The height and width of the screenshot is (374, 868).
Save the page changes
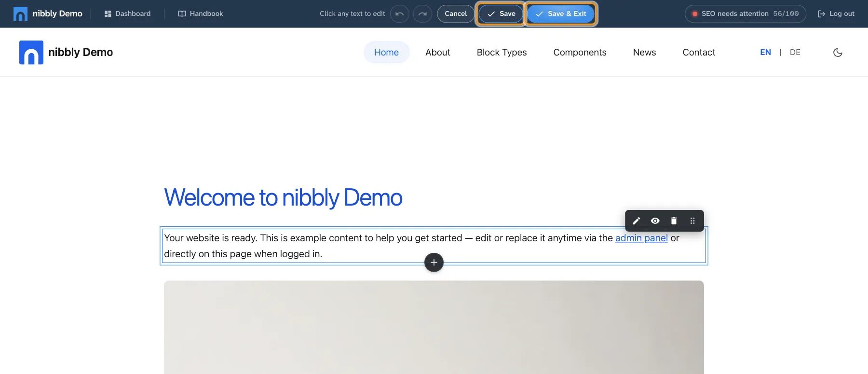point(501,14)
